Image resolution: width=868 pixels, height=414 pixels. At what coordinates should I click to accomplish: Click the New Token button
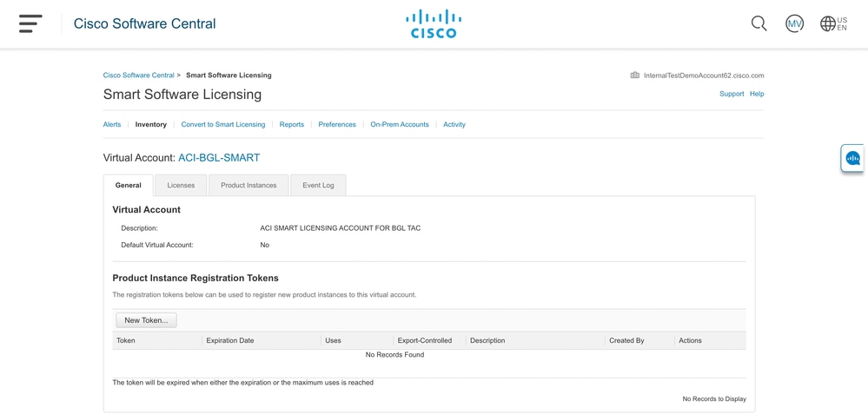coord(146,320)
